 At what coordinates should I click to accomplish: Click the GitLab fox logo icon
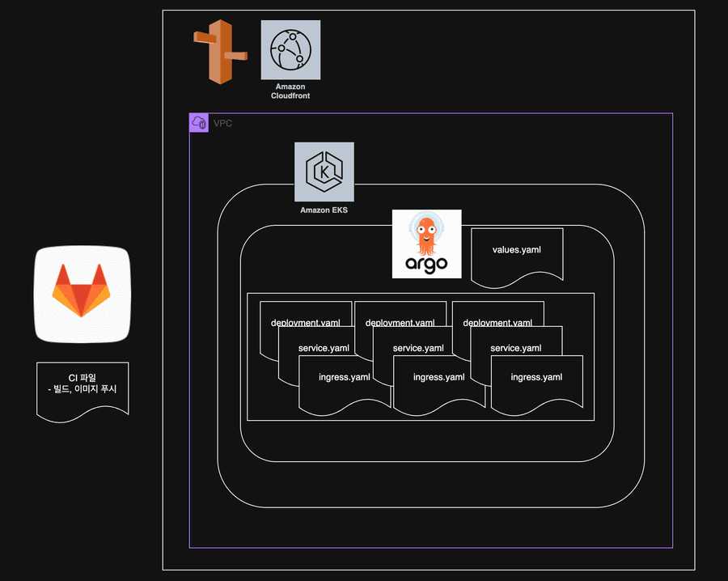(x=83, y=295)
